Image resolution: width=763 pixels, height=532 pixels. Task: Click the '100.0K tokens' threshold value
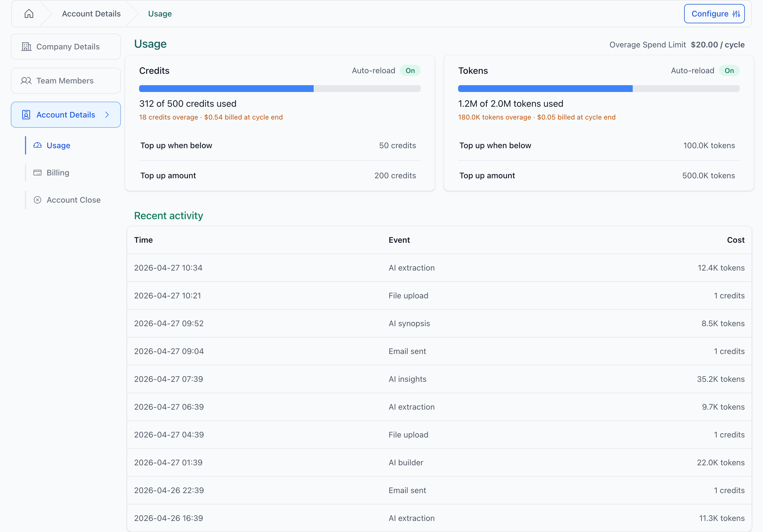(x=709, y=145)
